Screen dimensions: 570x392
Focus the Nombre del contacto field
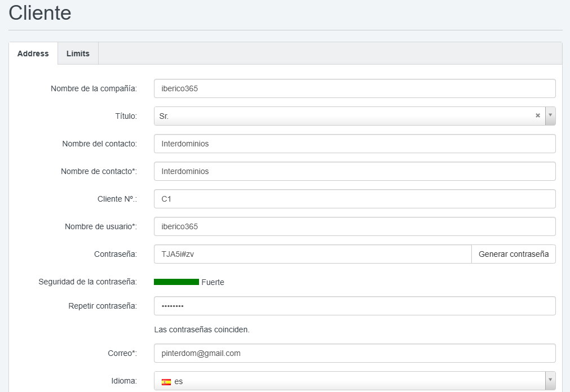tap(355, 144)
